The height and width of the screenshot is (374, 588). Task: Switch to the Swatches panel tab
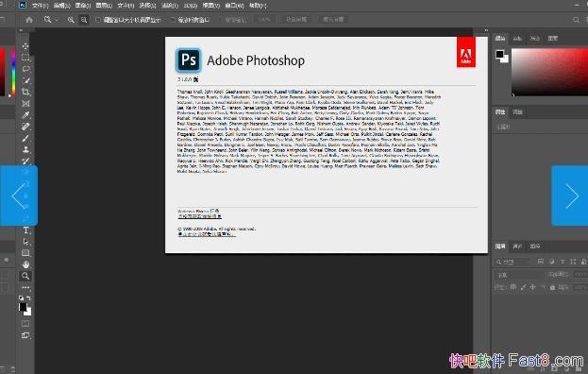pos(517,39)
